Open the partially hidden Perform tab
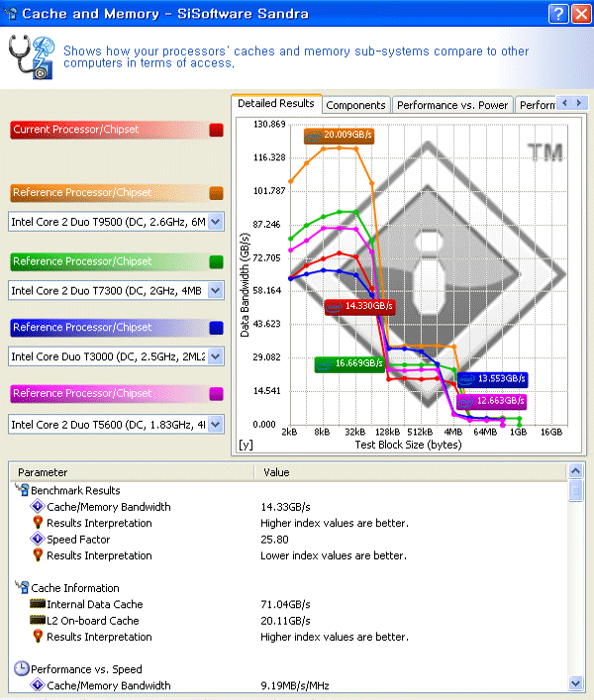594x700 pixels. click(536, 105)
